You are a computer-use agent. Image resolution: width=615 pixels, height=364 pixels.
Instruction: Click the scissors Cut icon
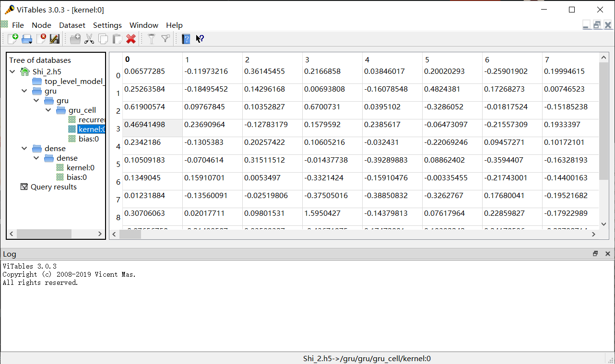click(x=89, y=39)
